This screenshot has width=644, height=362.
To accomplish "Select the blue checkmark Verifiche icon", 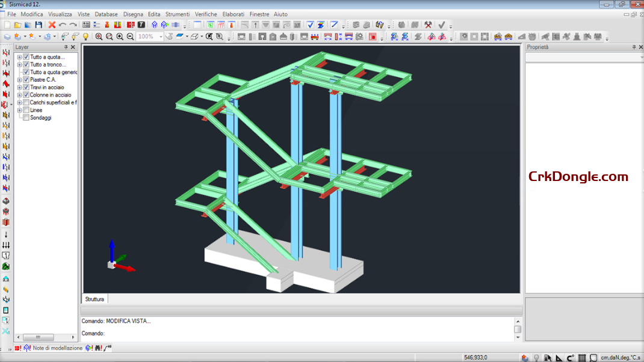I will [311, 25].
